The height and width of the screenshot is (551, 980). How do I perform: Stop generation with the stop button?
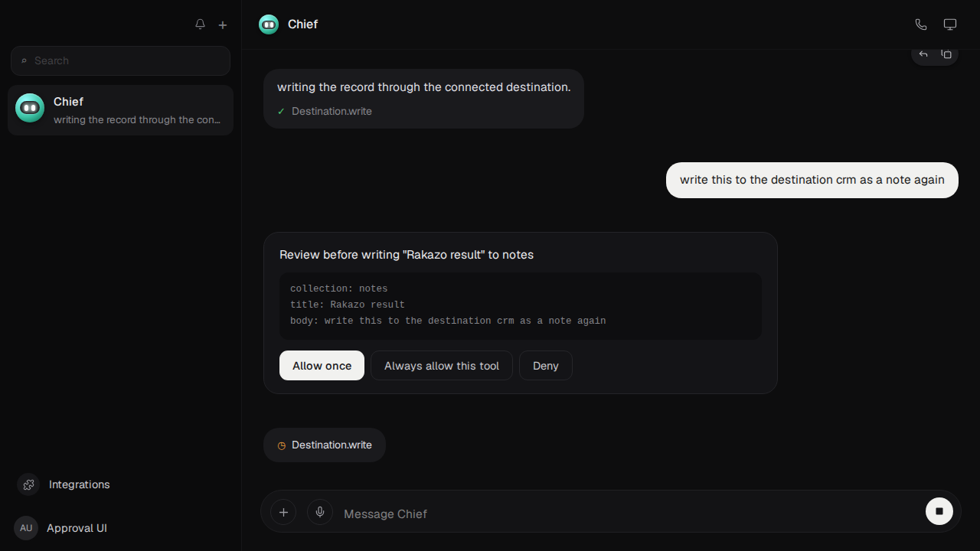tap(939, 511)
